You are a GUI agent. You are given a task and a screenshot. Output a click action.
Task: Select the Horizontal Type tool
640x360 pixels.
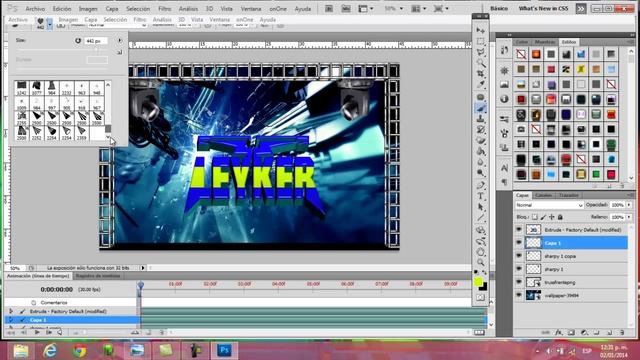pos(481,196)
